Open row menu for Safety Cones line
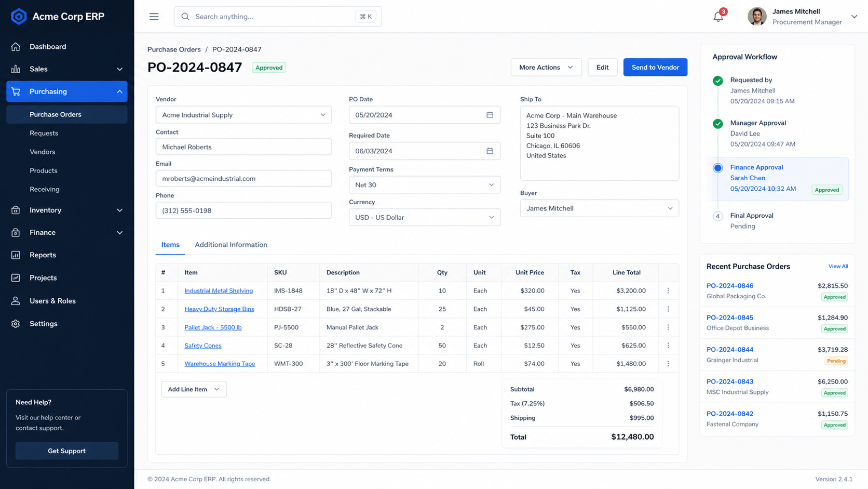Image resolution: width=868 pixels, height=489 pixels. click(668, 346)
